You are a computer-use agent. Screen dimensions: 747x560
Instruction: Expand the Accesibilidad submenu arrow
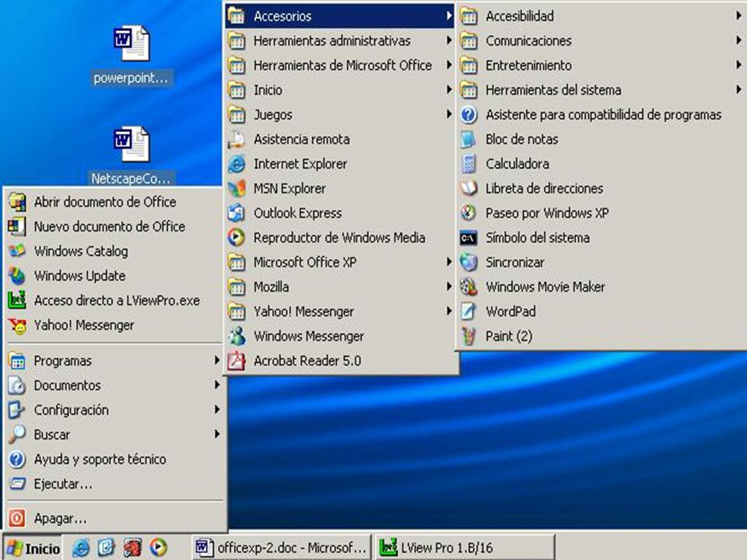click(x=738, y=16)
